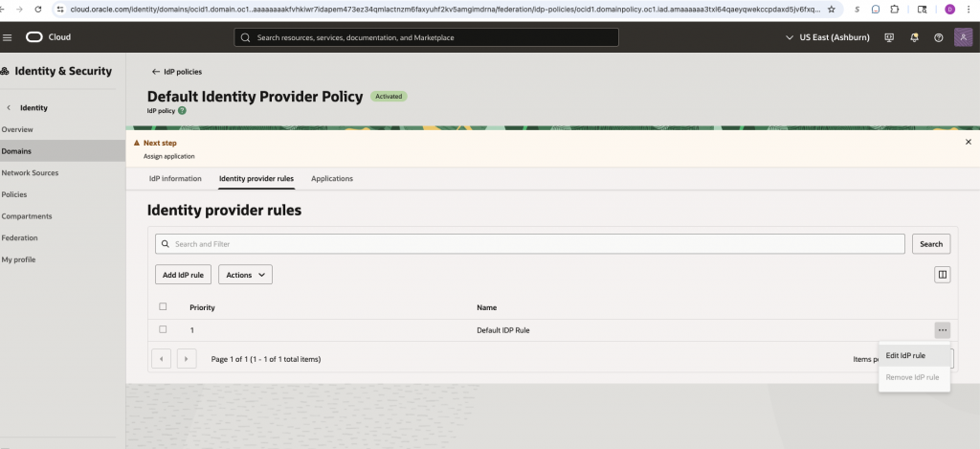Focus the global search resources bar
Viewport: 980px width, 449px height.
point(426,37)
